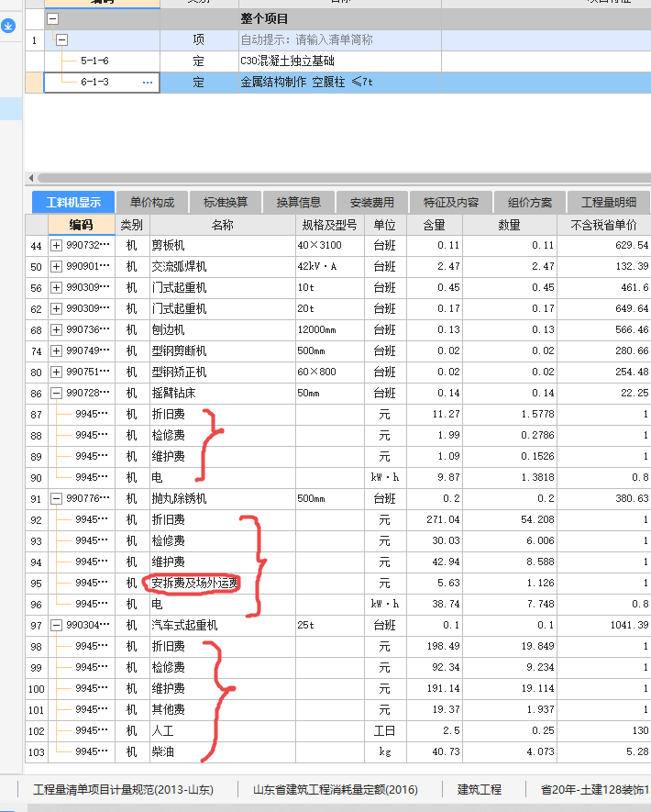Switch to 特征及内容 tab
Screen dimensions: 651x812
(x=451, y=202)
